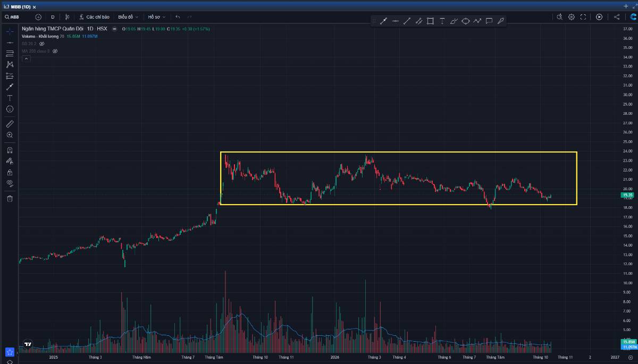This screenshot has width=638, height=364.
Task: Select the Text tool in left sidebar
Action: pos(10,98)
